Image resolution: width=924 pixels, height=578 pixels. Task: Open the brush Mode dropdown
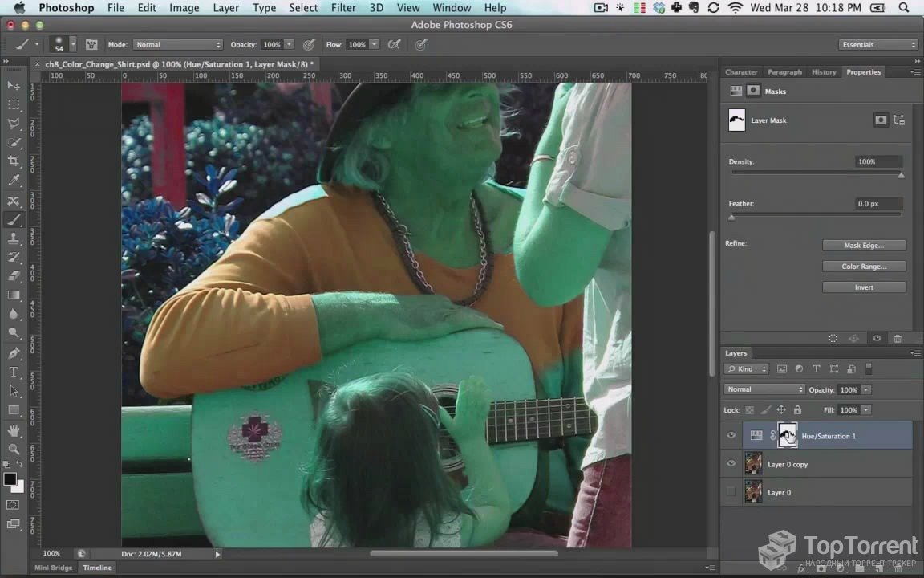tap(177, 44)
